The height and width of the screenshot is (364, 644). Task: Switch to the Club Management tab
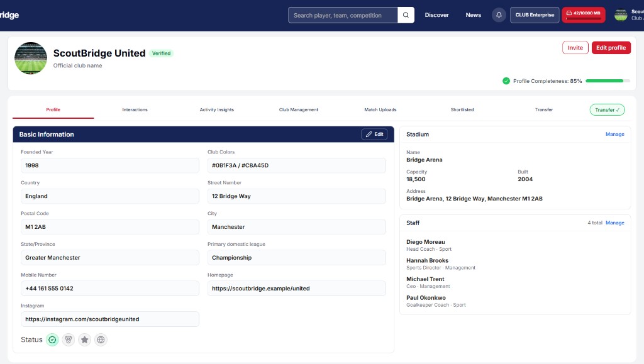click(299, 109)
